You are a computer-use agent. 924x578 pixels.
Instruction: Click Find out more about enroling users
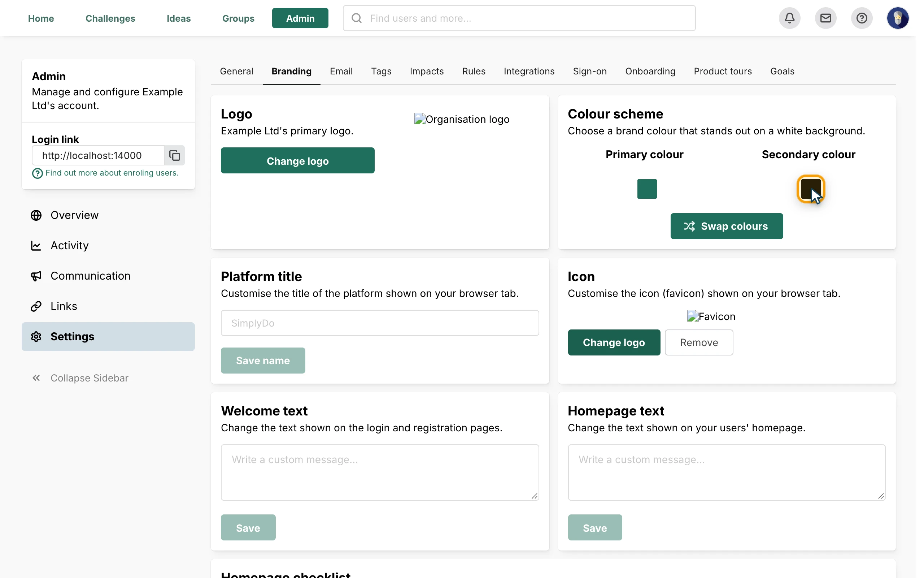point(112,173)
